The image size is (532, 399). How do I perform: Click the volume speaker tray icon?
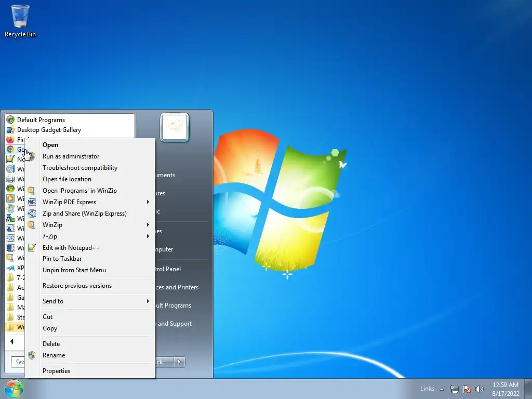[x=480, y=389]
